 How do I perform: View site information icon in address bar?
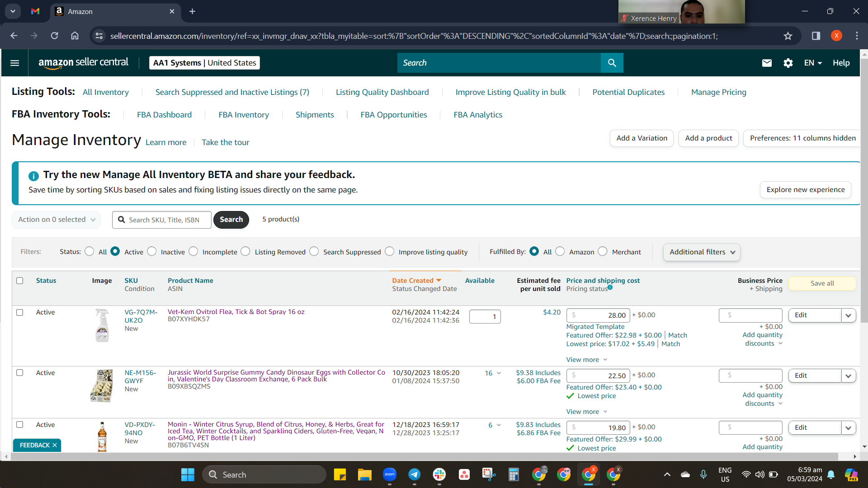click(99, 36)
